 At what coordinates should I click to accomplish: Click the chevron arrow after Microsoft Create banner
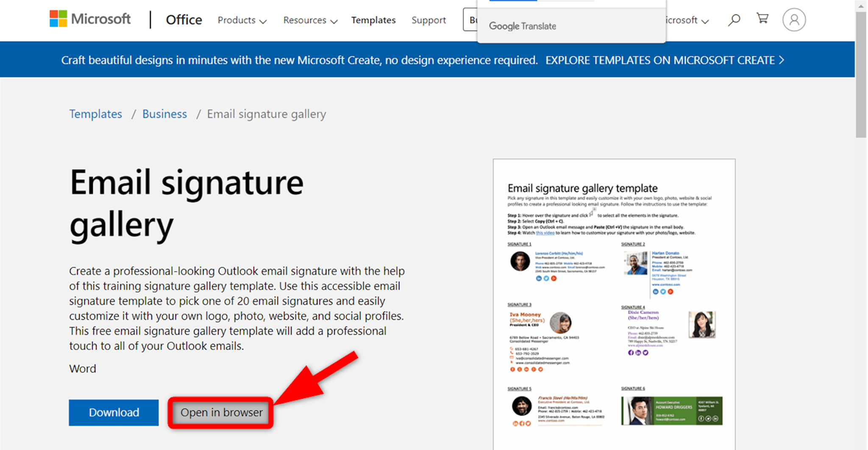[782, 60]
